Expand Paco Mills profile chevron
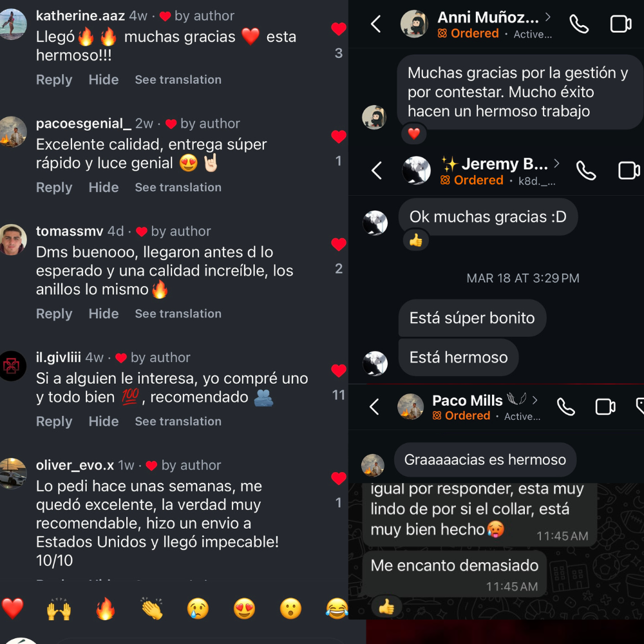The width and height of the screenshot is (644, 644). (x=535, y=400)
